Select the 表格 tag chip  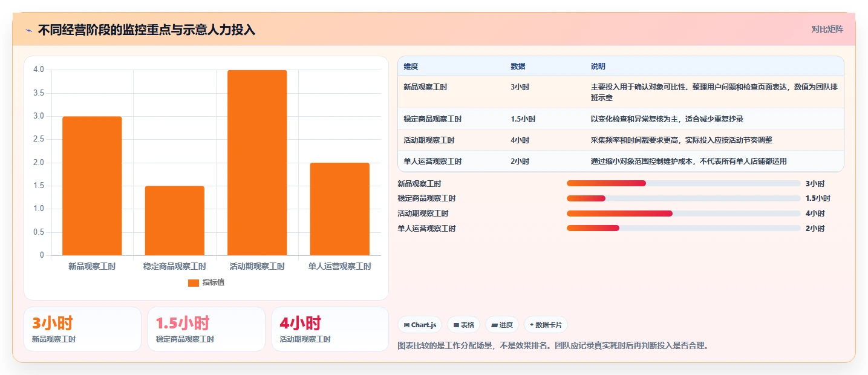pos(463,325)
